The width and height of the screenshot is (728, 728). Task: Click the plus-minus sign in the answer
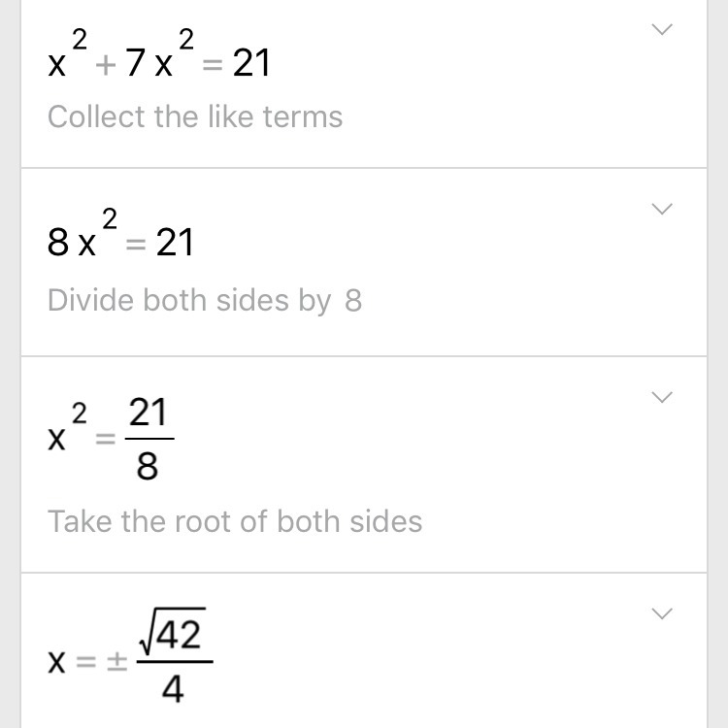(116, 663)
